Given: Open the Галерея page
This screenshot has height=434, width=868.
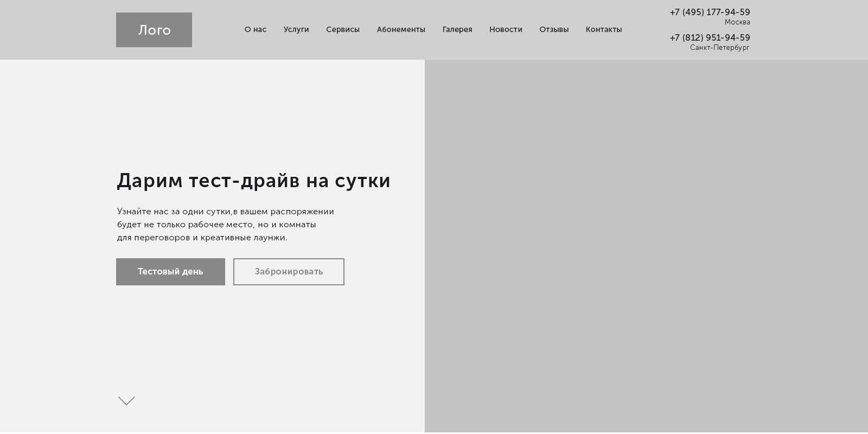Looking at the screenshot, I should 457,30.
